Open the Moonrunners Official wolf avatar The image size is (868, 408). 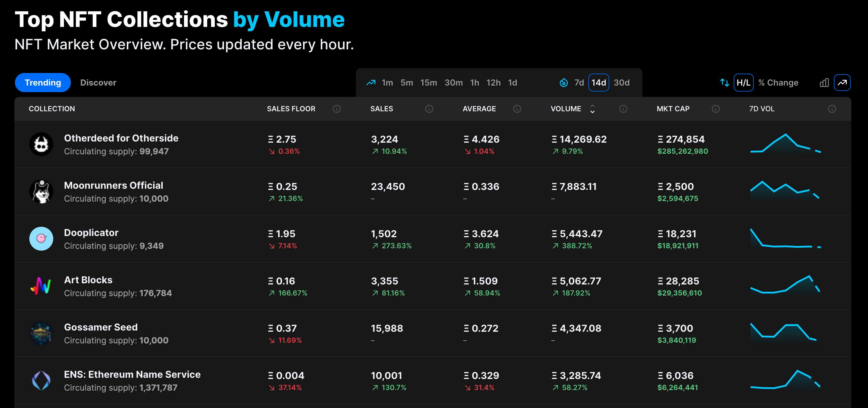pos(41,191)
